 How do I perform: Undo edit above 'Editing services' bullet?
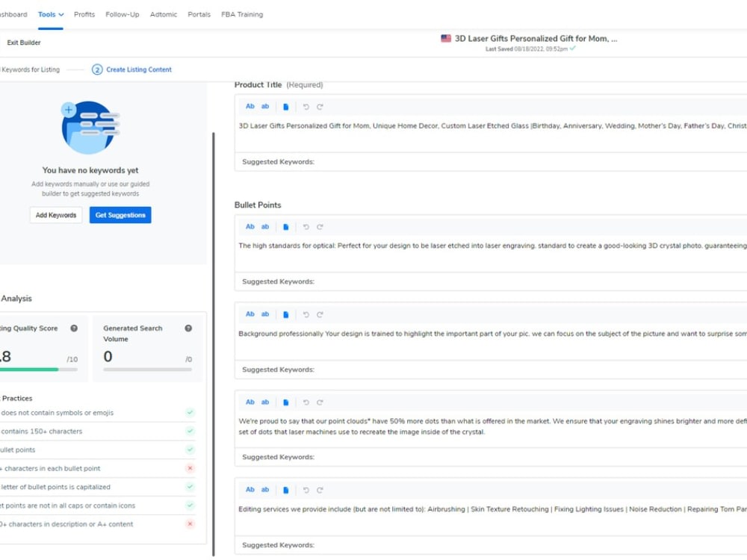point(306,490)
